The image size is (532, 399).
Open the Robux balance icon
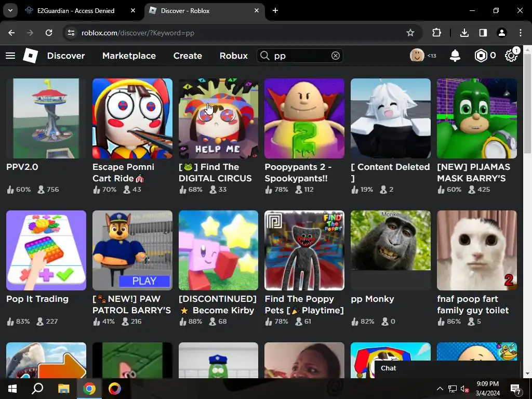coord(481,56)
